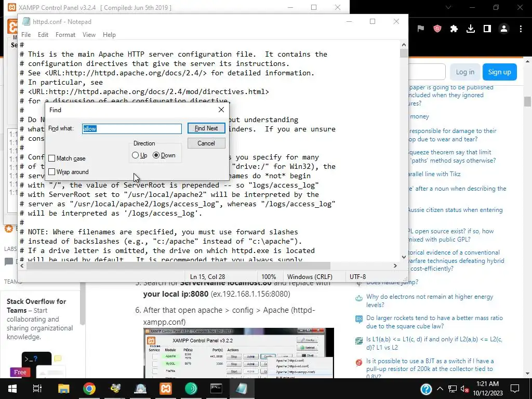
Task: Click XAMPP logo in control panel title bar
Action: point(12,7)
